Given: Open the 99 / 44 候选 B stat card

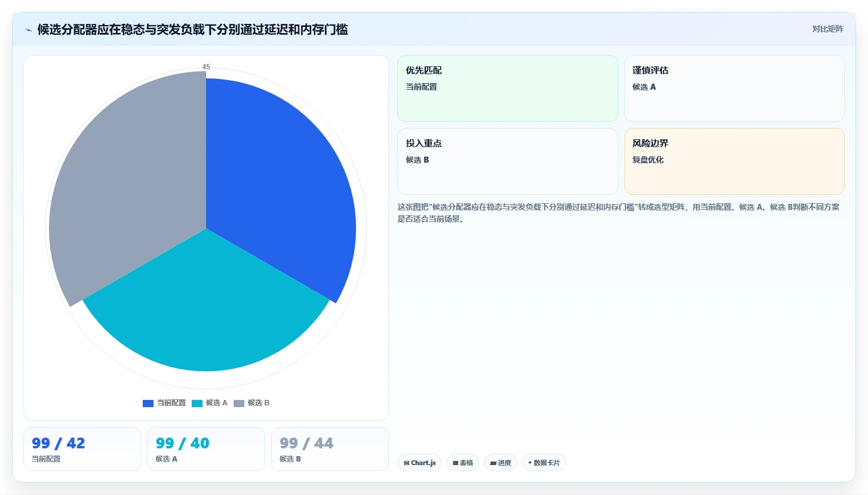Looking at the screenshot, I should pos(330,449).
